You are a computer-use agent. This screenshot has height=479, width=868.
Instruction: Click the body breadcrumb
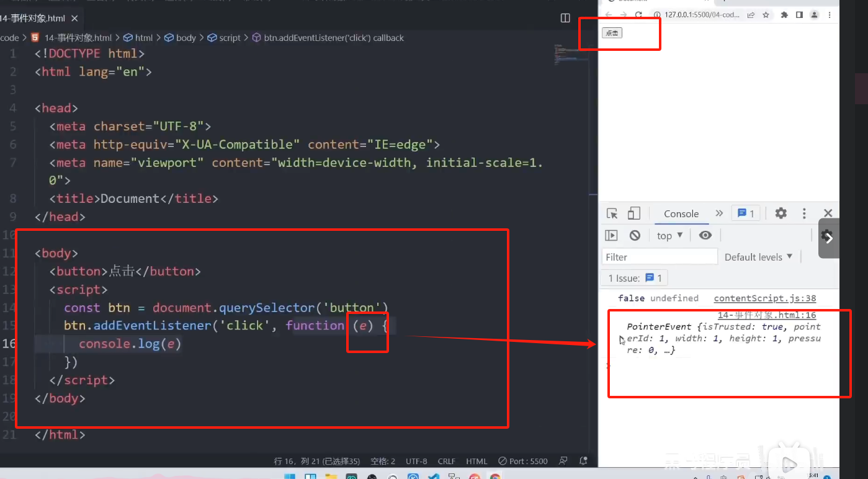tap(181, 38)
